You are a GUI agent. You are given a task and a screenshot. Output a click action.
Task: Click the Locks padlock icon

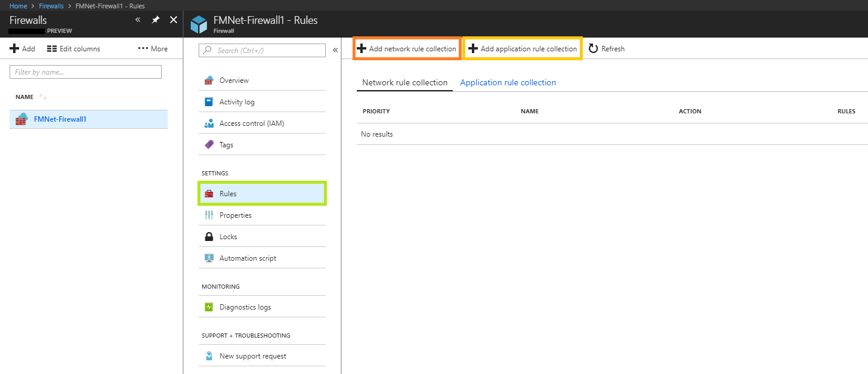tap(209, 237)
